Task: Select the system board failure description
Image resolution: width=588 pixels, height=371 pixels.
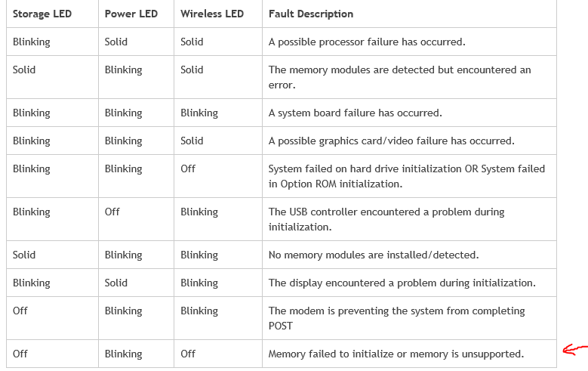Action: (x=355, y=113)
